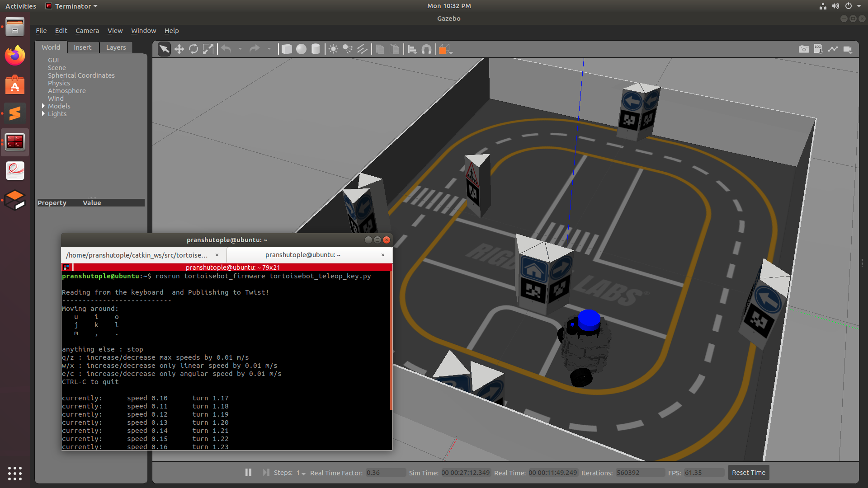The width and height of the screenshot is (868, 488).
Task: Insert a sphere shape
Action: pyautogui.click(x=301, y=49)
